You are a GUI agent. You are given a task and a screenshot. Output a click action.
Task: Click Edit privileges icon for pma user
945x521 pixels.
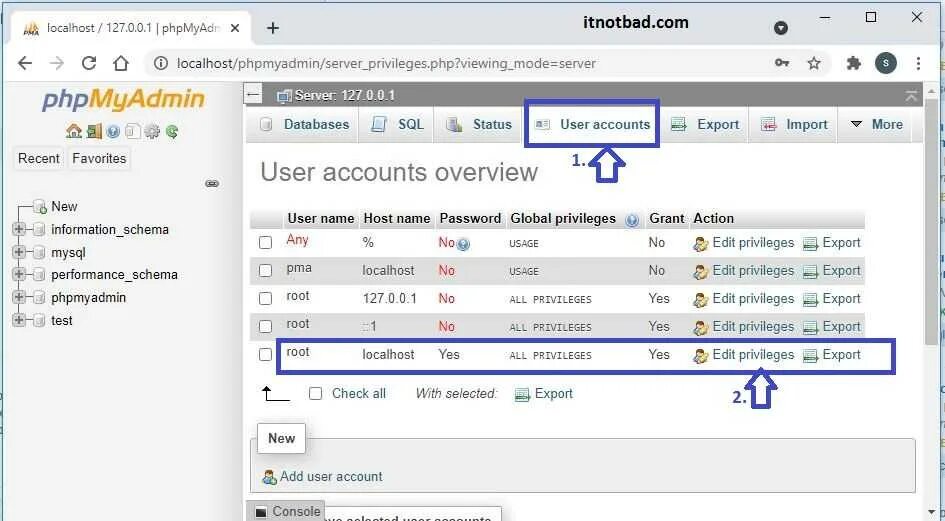pyautogui.click(x=700, y=272)
